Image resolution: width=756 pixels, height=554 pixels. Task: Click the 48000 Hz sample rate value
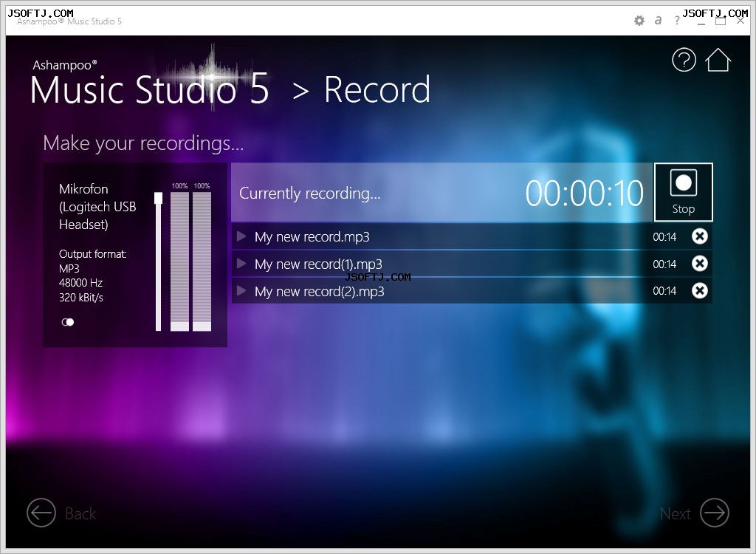80,283
